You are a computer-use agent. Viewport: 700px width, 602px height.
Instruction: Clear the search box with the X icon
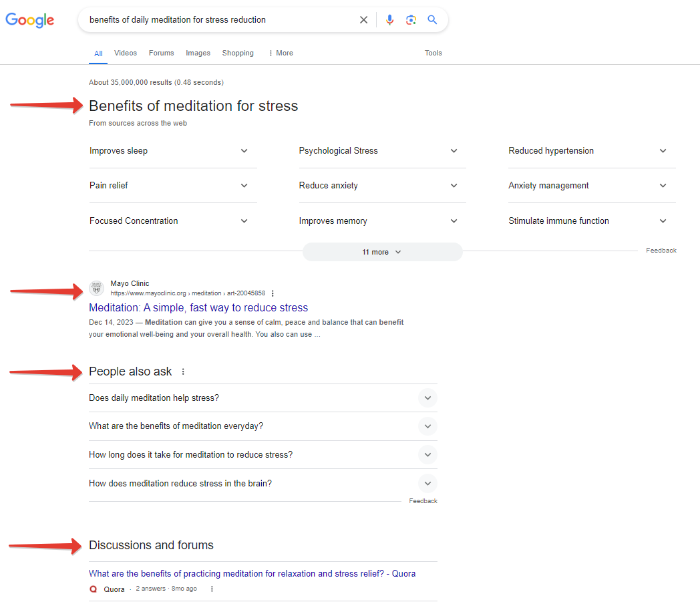(363, 20)
